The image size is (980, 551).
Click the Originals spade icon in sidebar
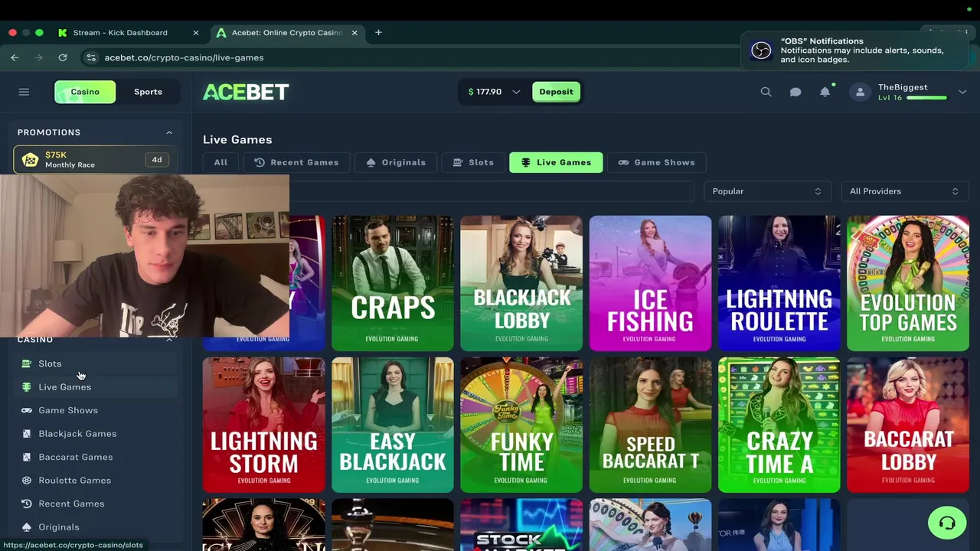click(27, 527)
